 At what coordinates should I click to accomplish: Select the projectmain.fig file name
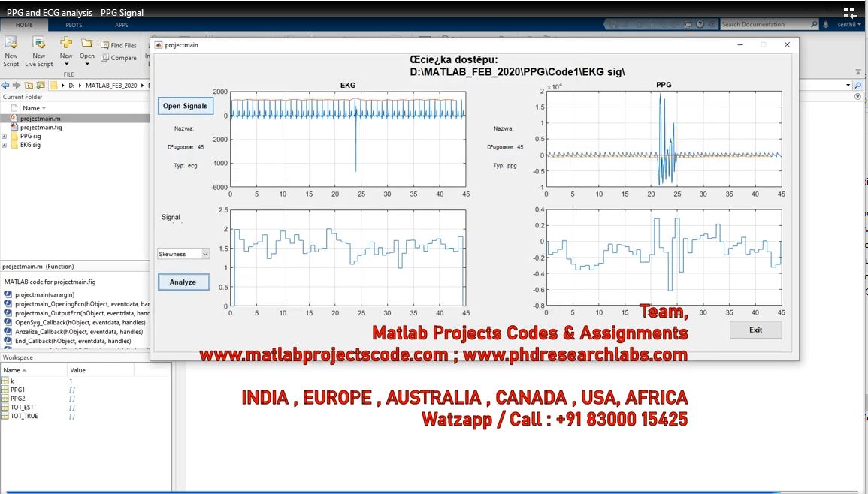coord(41,127)
